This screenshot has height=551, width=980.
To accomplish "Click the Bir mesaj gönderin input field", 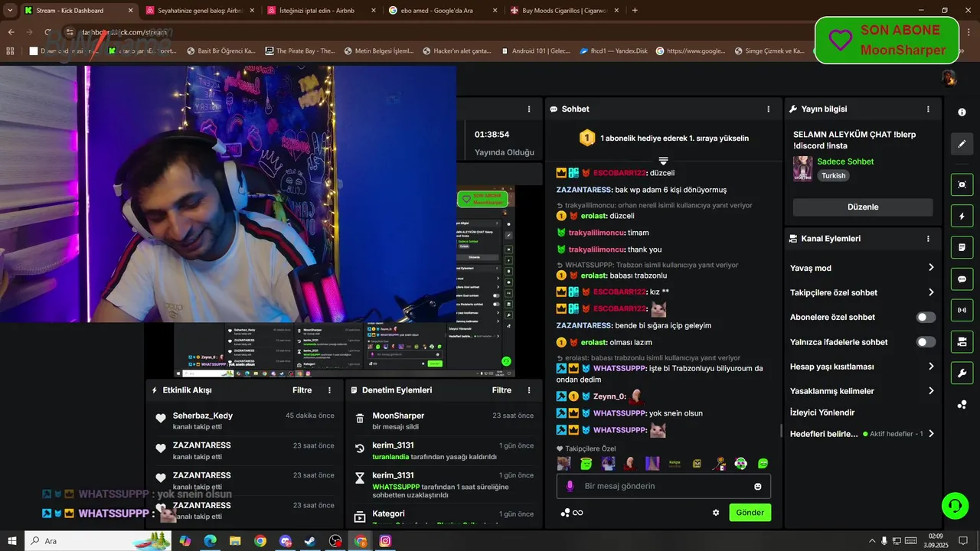I will click(664, 486).
